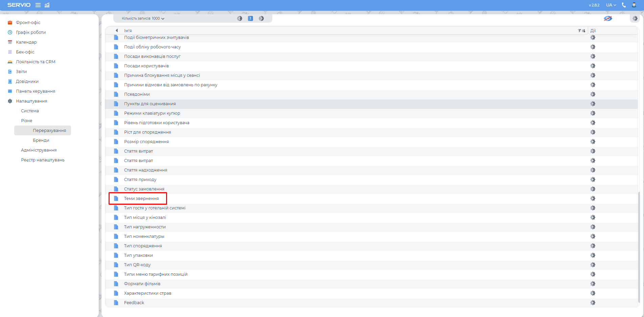This screenshot has width=644, height=317.
Task: Open the Кількість записів 1000 dropdown
Action: pyautogui.click(x=143, y=19)
